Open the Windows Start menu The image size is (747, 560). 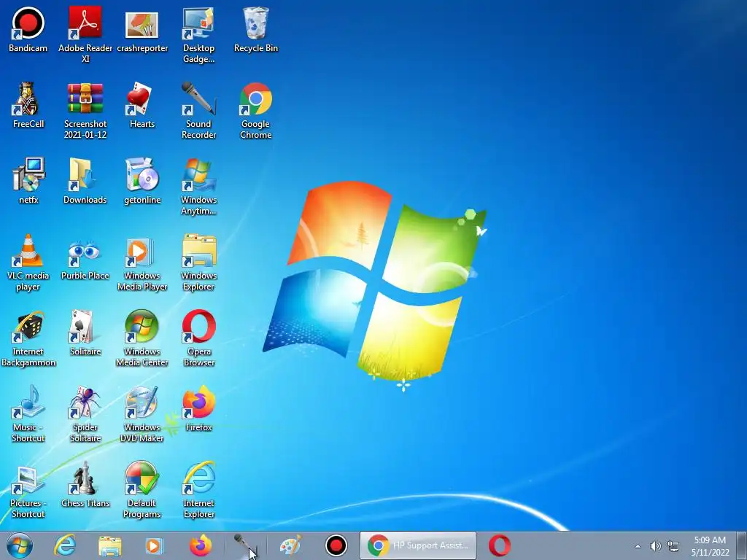pos(20,545)
